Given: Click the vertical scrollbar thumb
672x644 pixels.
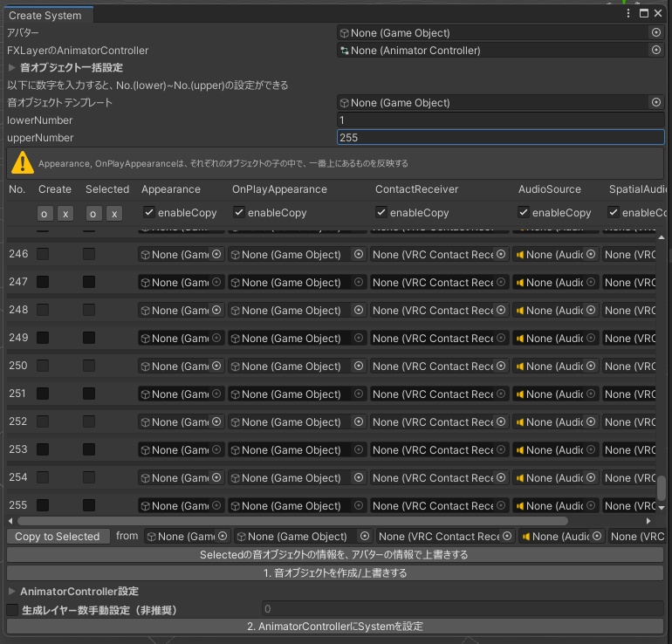Looking at the screenshot, I should pyautogui.click(x=662, y=487).
